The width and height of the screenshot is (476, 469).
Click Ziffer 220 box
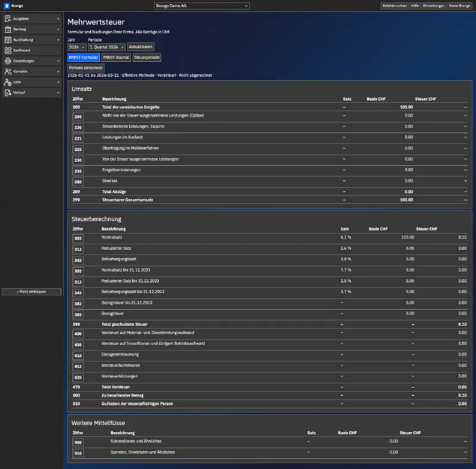pyautogui.click(x=78, y=127)
